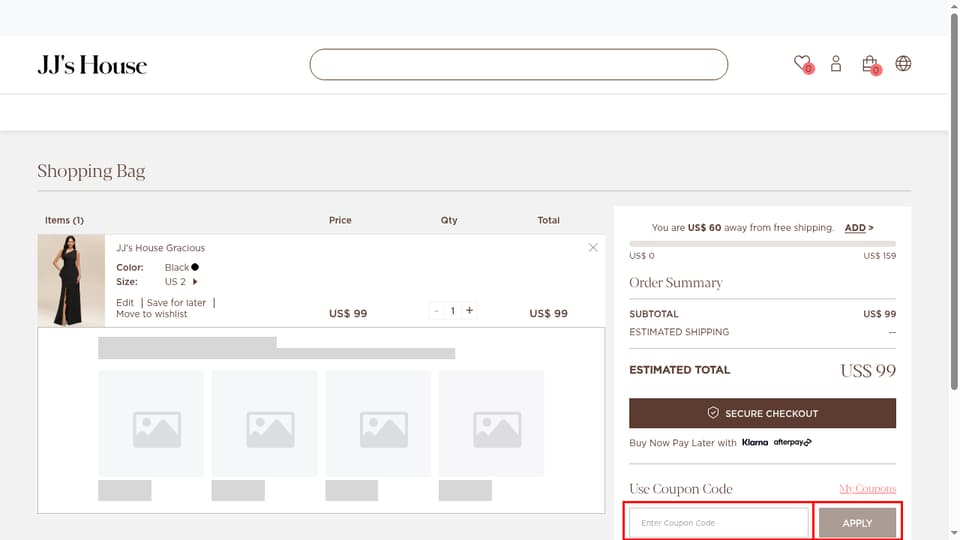
Task: Click the SUBTOTAL label
Action: [654, 314]
